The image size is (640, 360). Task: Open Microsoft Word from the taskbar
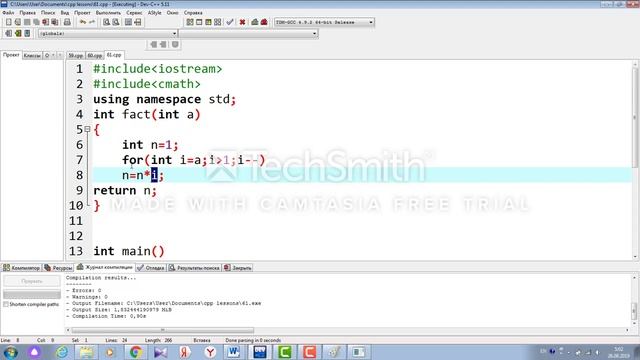tap(234, 352)
